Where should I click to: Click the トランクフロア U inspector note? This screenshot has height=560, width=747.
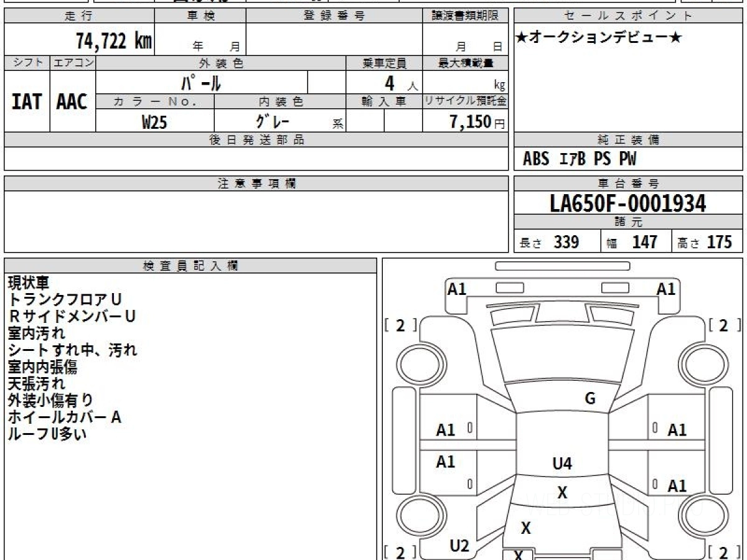[x=65, y=299]
